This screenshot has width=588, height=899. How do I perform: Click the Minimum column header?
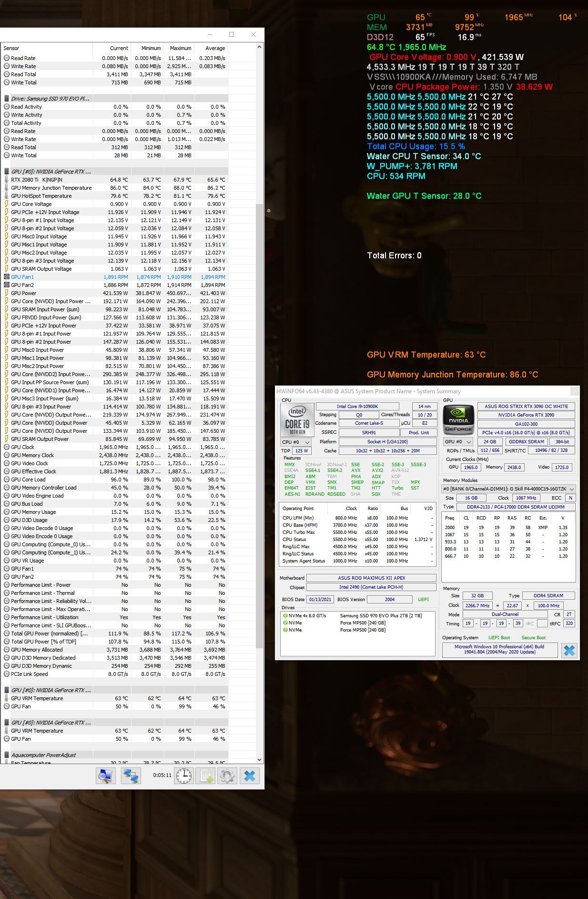tap(147, 48)
